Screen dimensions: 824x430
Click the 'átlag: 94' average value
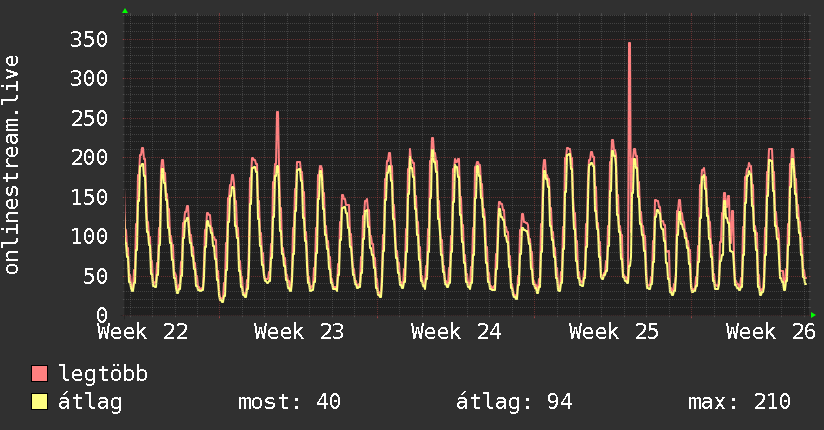[x=514, y=402]
